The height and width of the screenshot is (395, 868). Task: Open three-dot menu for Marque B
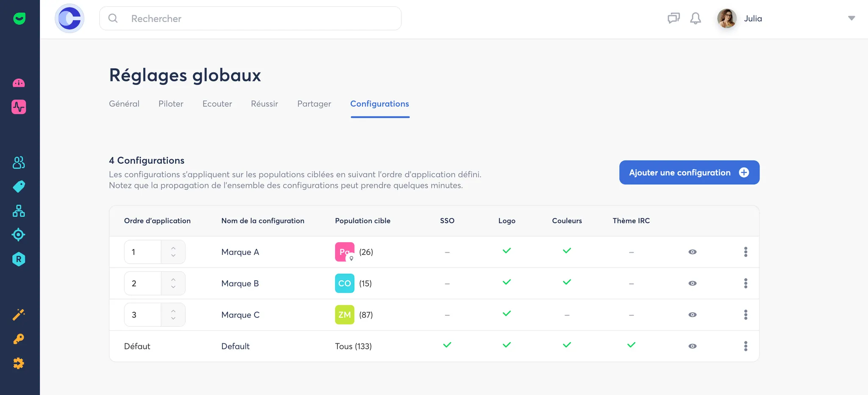(746, 283)
